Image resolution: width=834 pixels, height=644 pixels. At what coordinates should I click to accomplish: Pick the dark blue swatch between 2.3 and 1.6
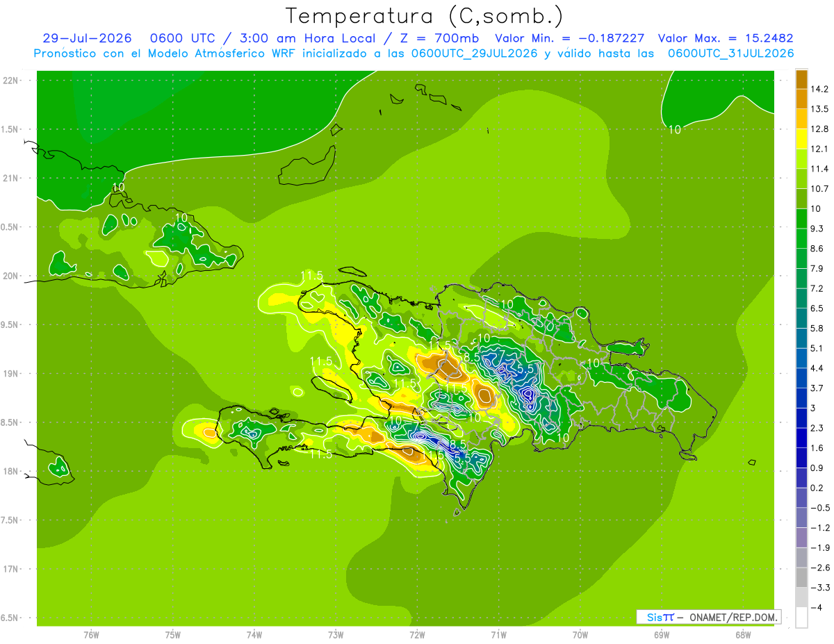[x=801, y=438]
